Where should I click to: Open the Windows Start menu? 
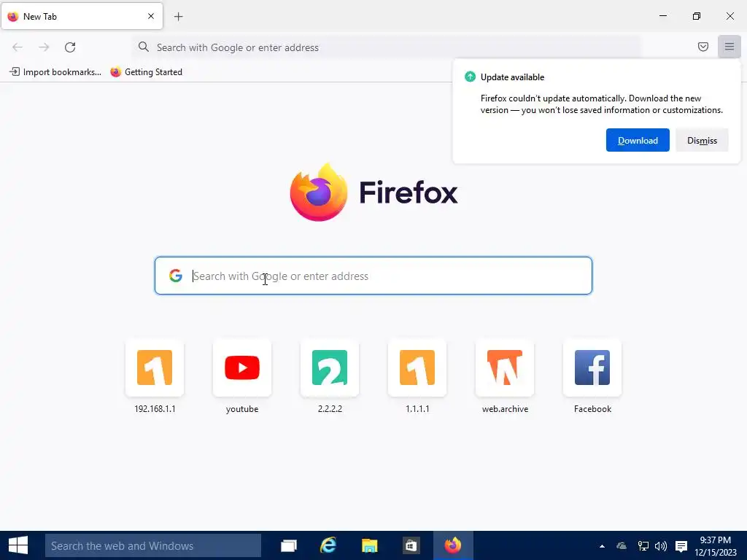[18, 545]
